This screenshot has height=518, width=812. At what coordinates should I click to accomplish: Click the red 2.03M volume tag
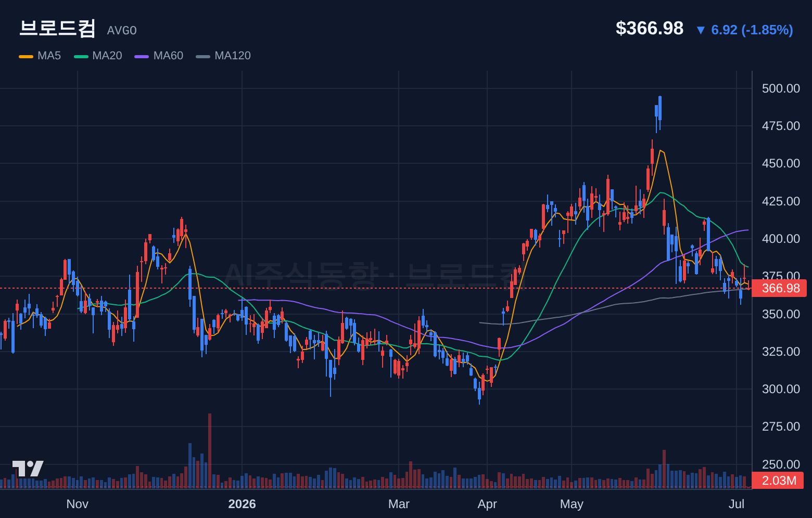point(778,481)
